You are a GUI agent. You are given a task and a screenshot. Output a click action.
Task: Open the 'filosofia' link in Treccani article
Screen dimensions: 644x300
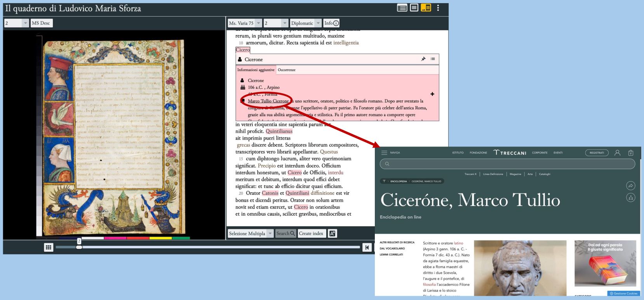pos(429,284)
